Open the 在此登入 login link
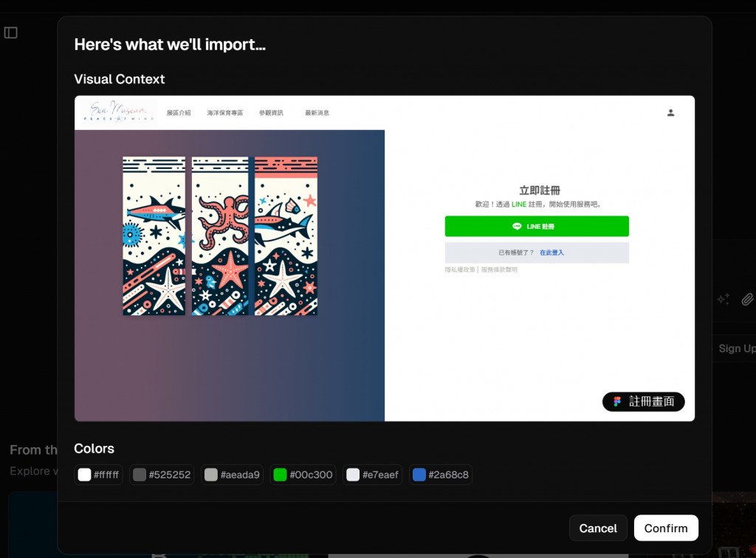756x558 pixels. (x=551, y=252)
